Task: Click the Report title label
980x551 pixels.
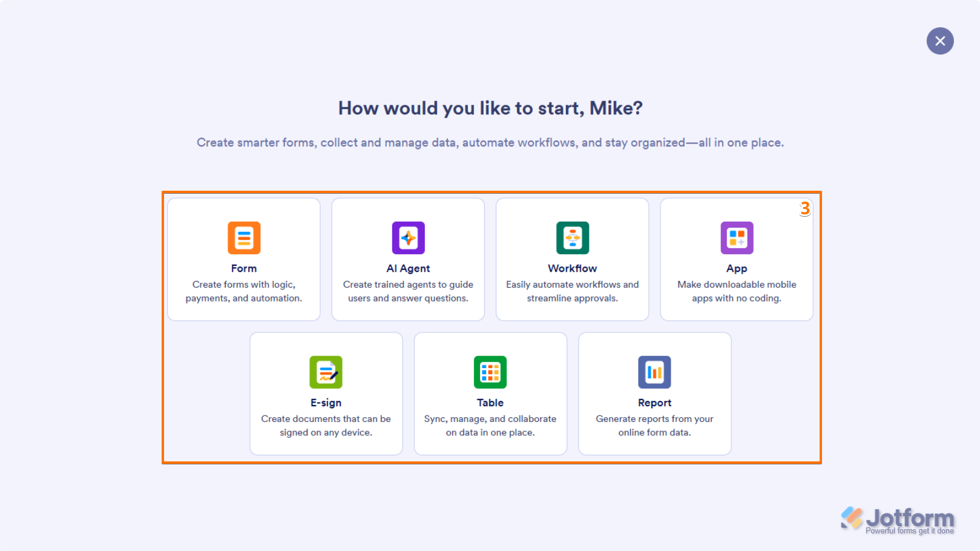Action: [x=654, y=403]
